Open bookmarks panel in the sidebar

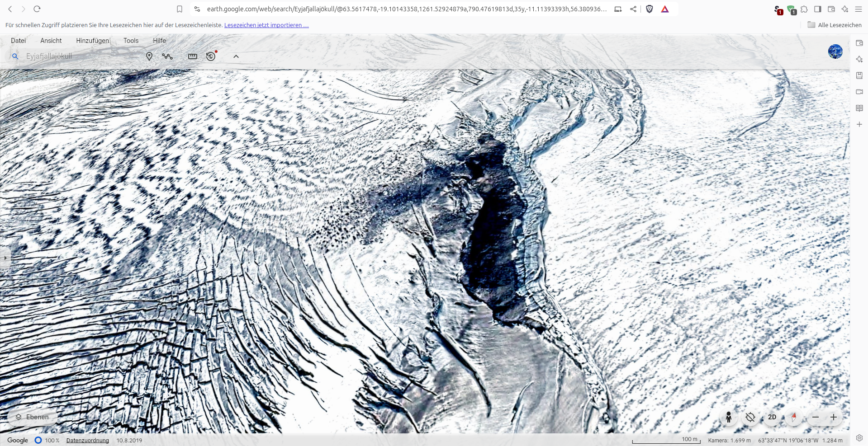click(859, 75)
